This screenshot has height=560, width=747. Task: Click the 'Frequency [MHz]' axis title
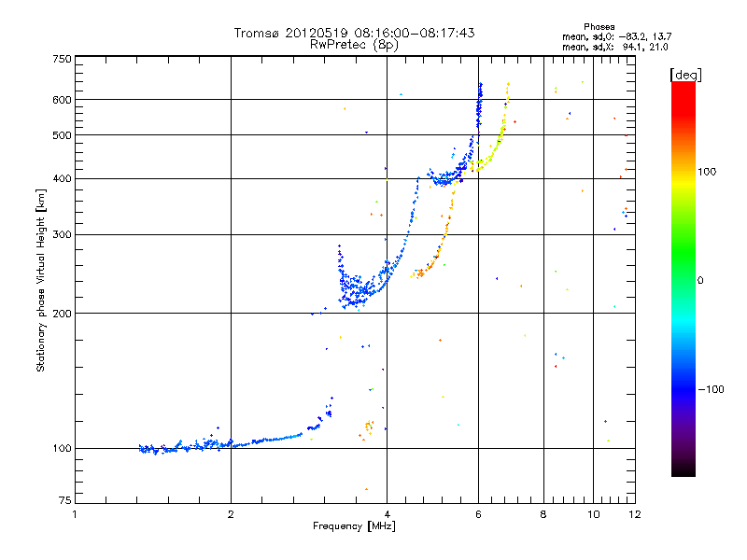click(x=354, y=526)
